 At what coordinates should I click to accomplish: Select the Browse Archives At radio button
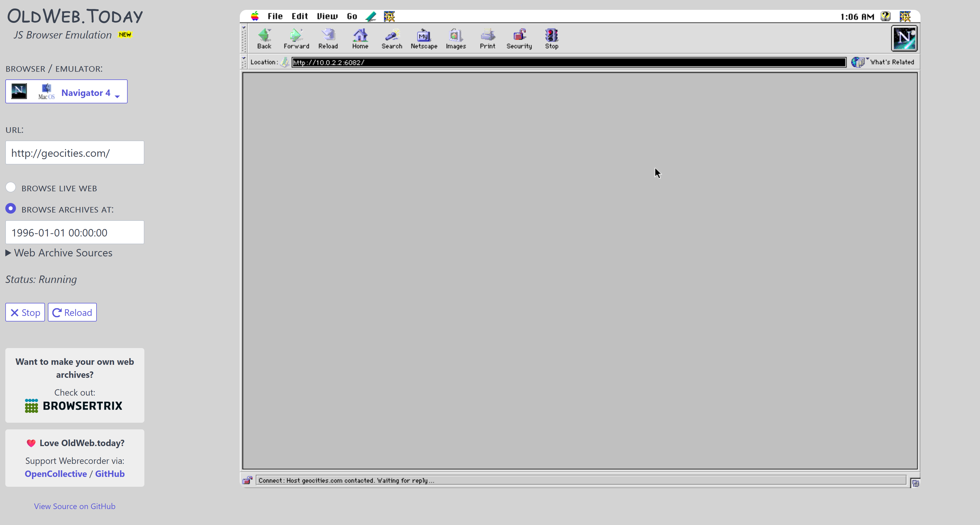[11, 208]
